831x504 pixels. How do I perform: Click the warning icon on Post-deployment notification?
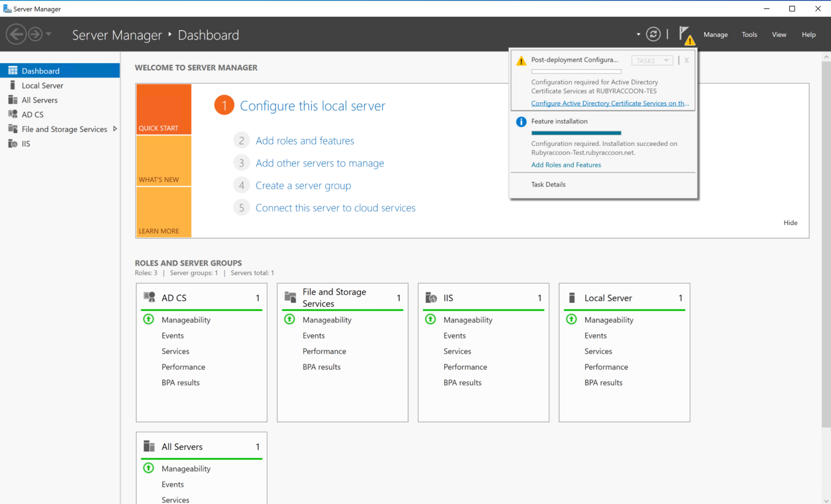[521, 61]
